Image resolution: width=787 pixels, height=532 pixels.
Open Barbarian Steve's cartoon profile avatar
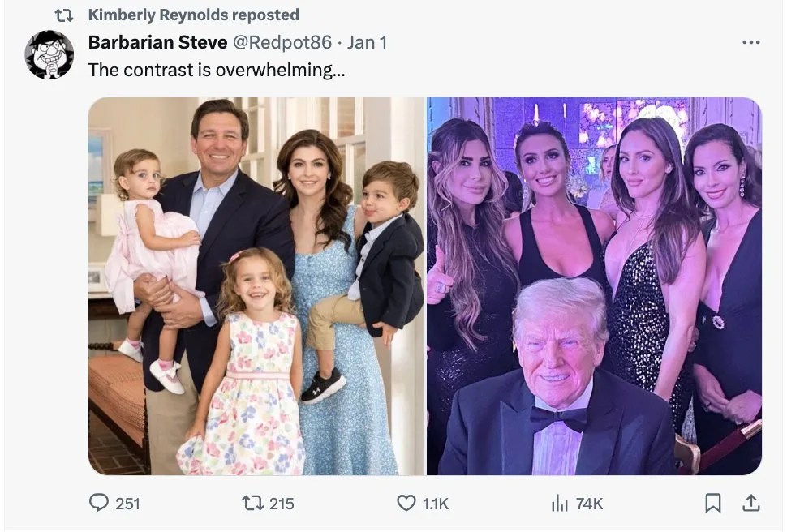(x=49, y=54)
